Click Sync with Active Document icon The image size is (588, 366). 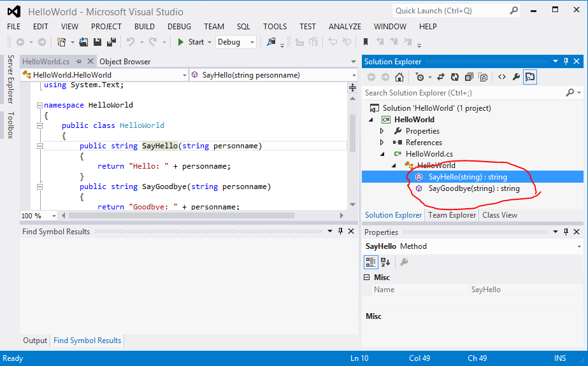click(441, 77)
